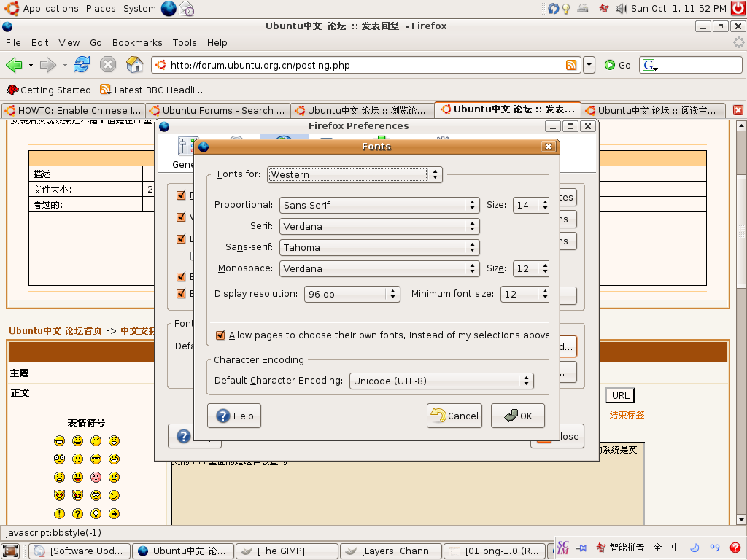Click the moon icon in SCIM toolbar
This screenshot has width=747, height=560.
tap(695, 548)
